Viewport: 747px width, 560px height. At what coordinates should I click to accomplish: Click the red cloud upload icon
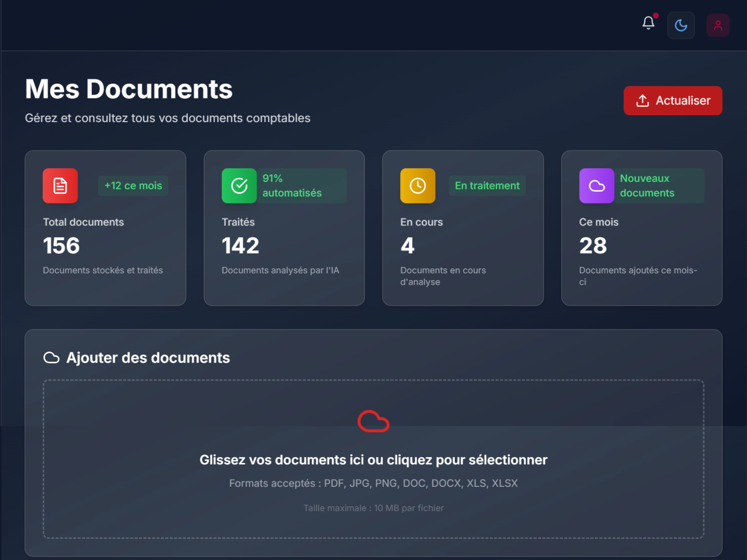[373, 421]
